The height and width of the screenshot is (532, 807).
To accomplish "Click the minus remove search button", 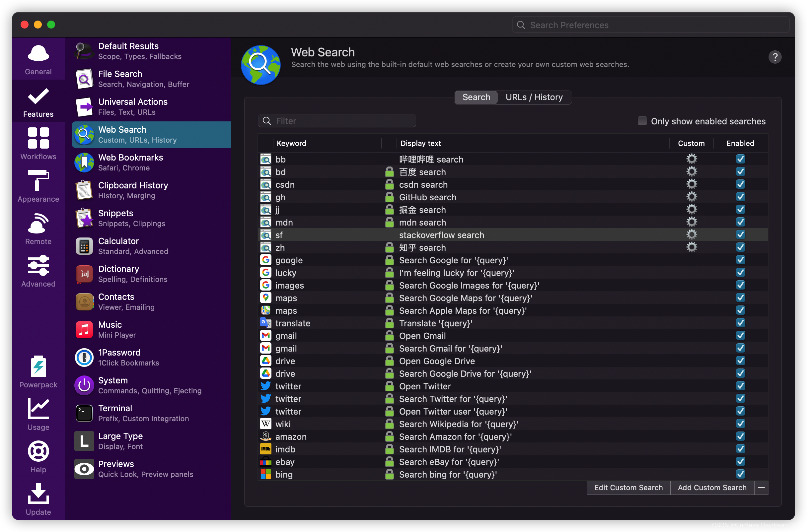I will click(x=761, y=488).
